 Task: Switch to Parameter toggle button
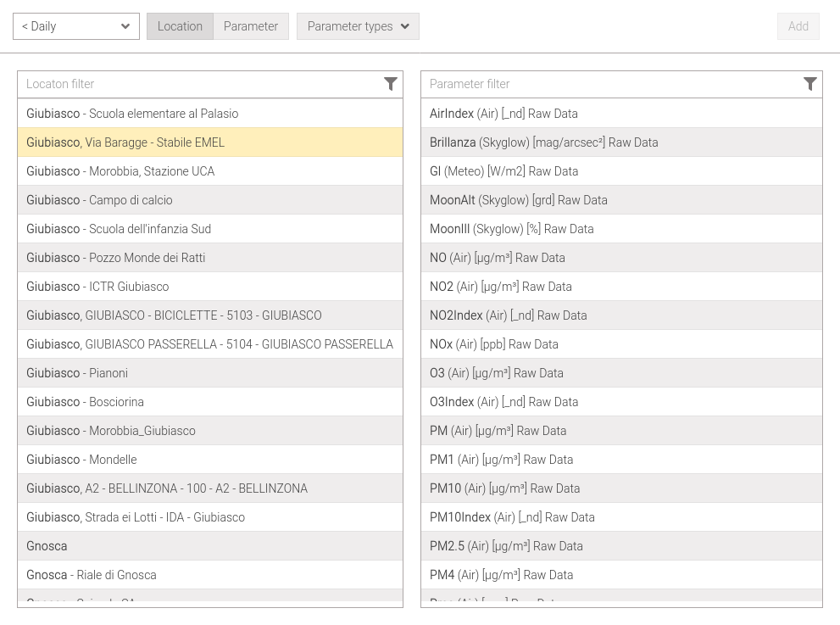251,26
